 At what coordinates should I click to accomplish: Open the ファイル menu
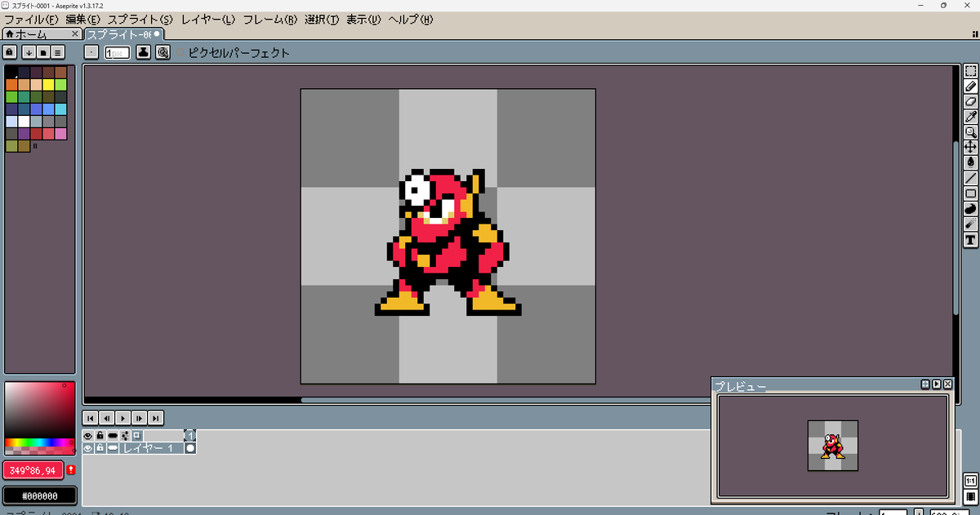(31, 20)
